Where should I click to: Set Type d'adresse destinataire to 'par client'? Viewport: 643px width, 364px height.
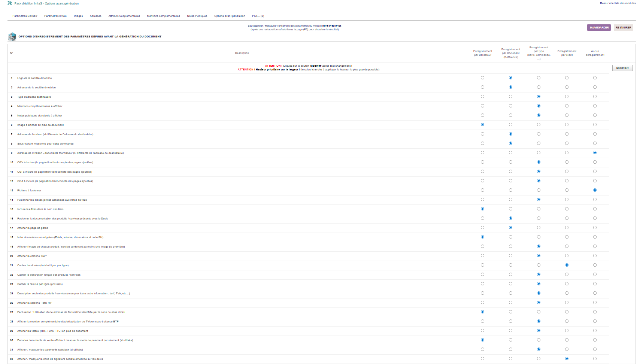pos(567,97)
